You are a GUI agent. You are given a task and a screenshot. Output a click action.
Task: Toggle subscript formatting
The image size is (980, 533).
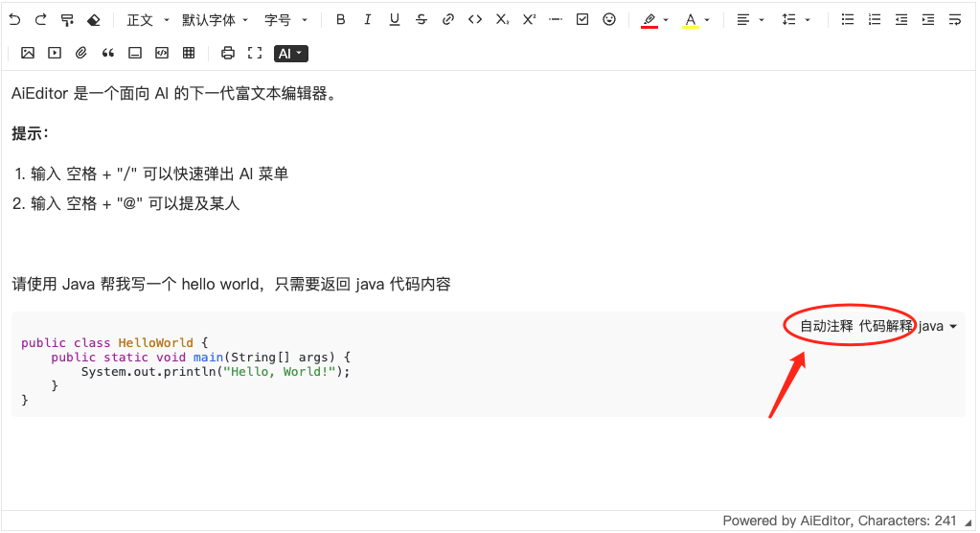[x=502, y=20]
